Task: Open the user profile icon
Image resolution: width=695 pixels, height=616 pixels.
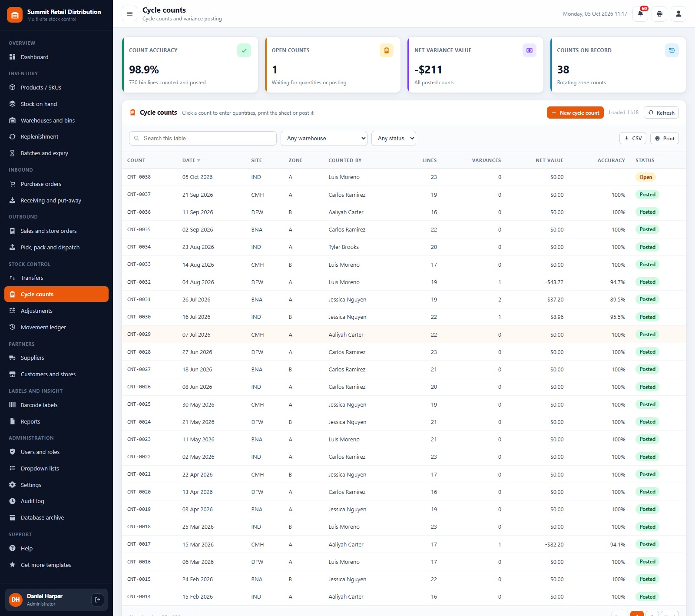Action: tap(678, 14)
